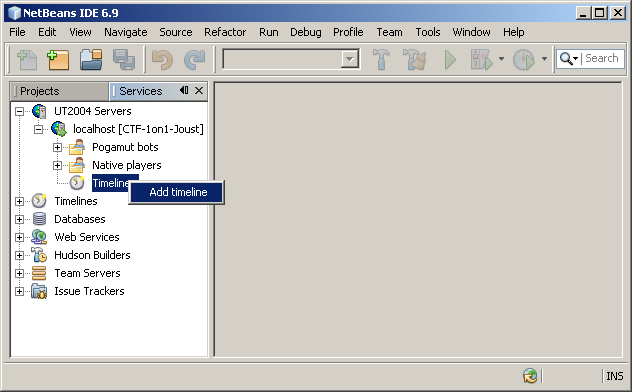The height and width of the screenshot is (392, 632).
Task: Select the Hudson Builders tree item
Action: click(x=92, y=255)
